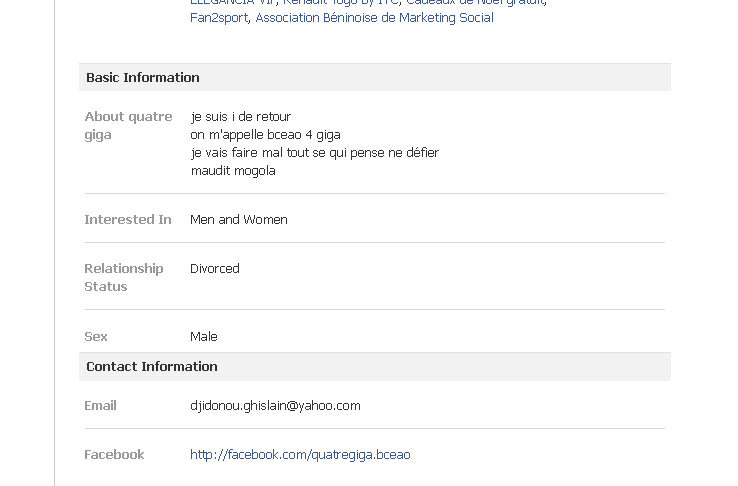Click the Interested In label
738x486 pixels.
tap(128, 219)
